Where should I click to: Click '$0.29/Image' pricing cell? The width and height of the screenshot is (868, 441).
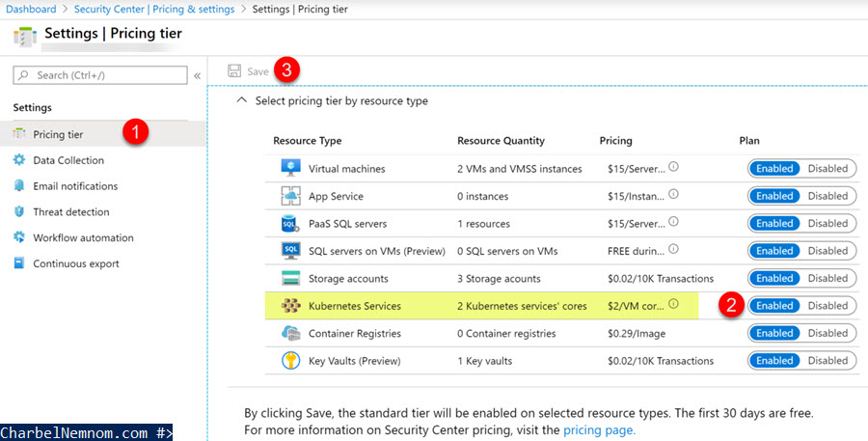tap(637, 334)
